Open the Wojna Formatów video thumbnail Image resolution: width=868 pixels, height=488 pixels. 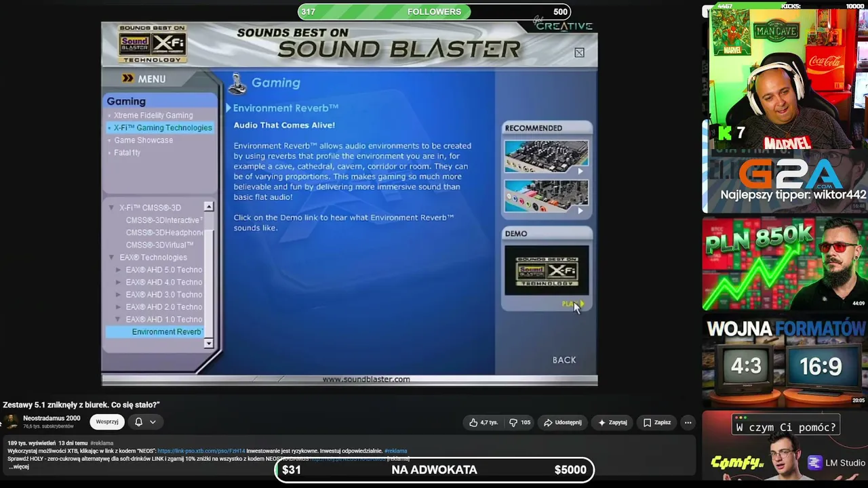[x=785, y=361]
